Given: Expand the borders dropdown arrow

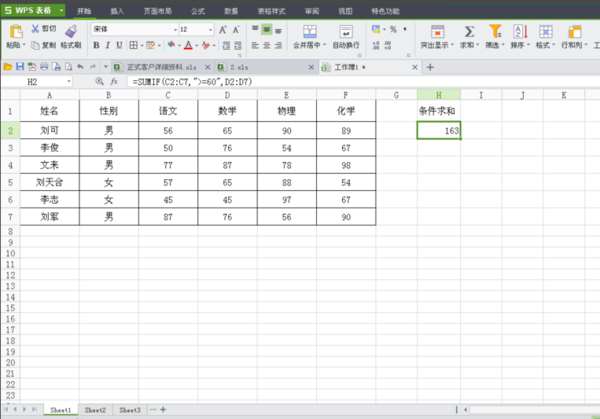Looking at the screenshot, I should coord(141,46).
